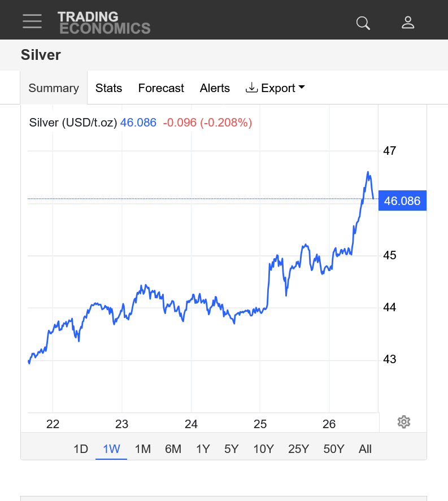The height and width of the screenshot is (501, 448).
Task: Display the 50Y chart range
Action: (334, 449)
